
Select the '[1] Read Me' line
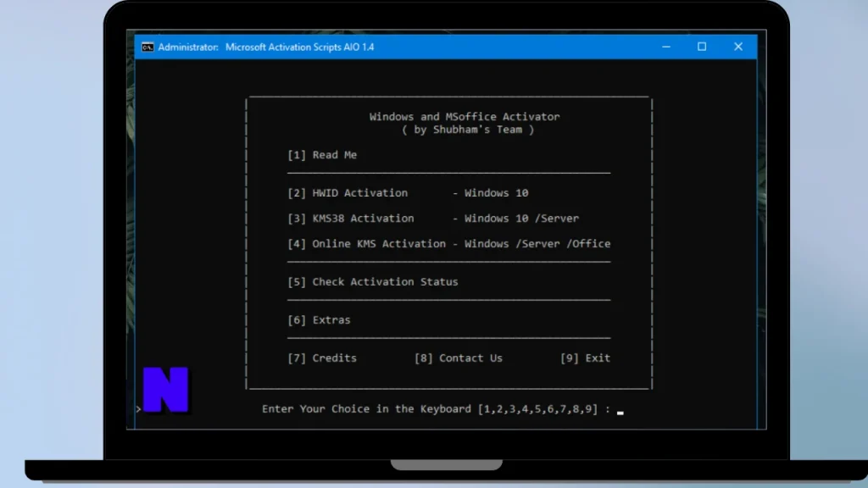(321, 155)
